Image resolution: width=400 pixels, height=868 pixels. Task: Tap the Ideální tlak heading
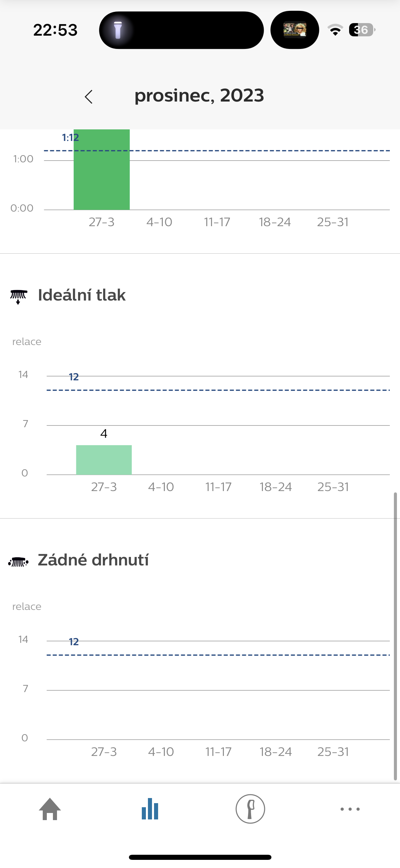point(82,295)
